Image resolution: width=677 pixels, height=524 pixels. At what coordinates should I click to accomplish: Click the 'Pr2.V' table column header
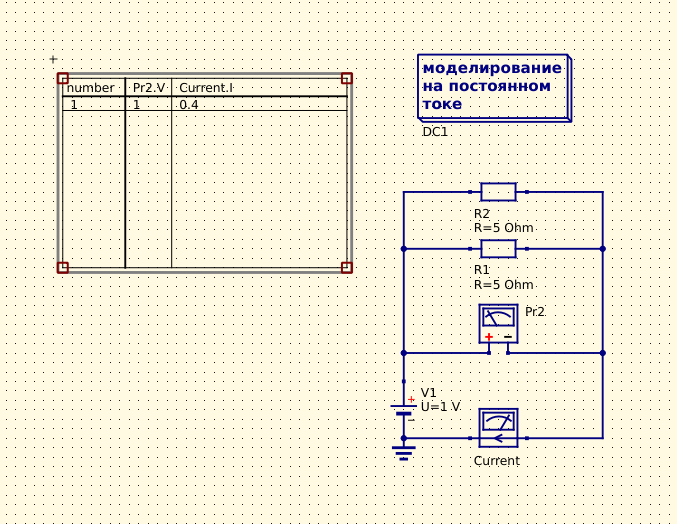tap(149, 88)
